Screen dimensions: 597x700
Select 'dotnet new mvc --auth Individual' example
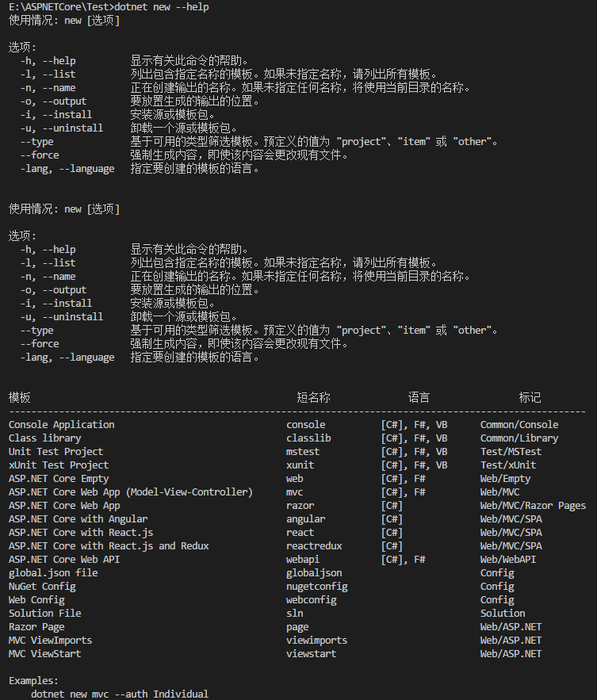[x=120, y=694]
